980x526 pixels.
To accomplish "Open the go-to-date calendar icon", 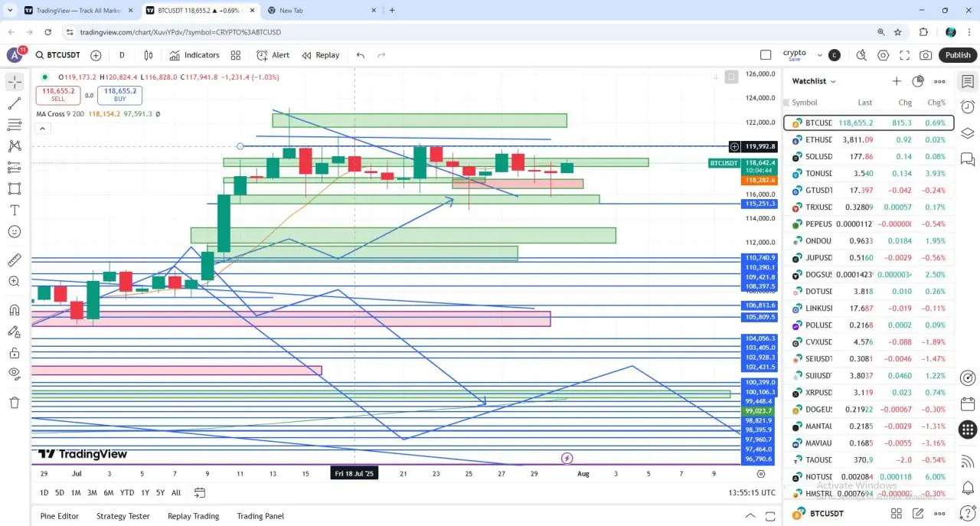I will point(200,492).
